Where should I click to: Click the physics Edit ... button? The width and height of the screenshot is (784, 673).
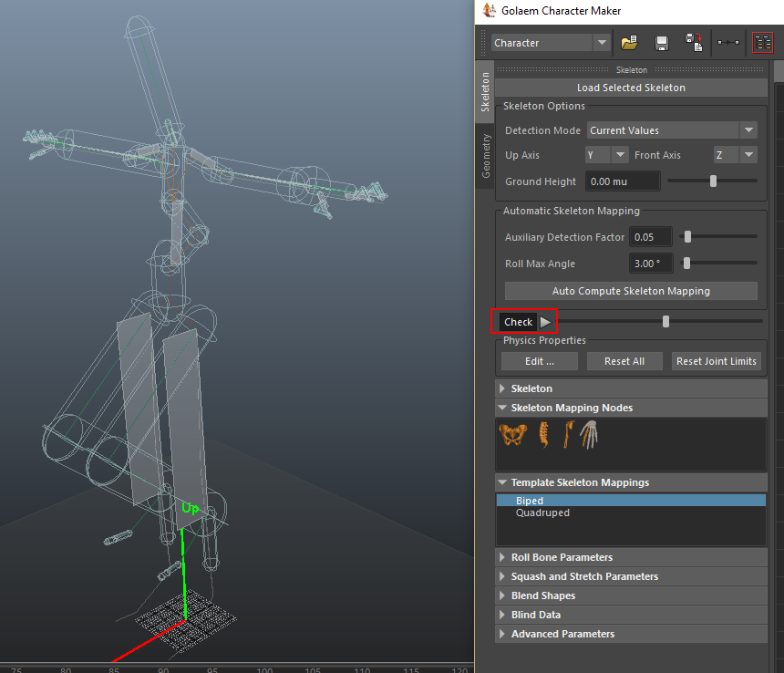coord(540,361)
